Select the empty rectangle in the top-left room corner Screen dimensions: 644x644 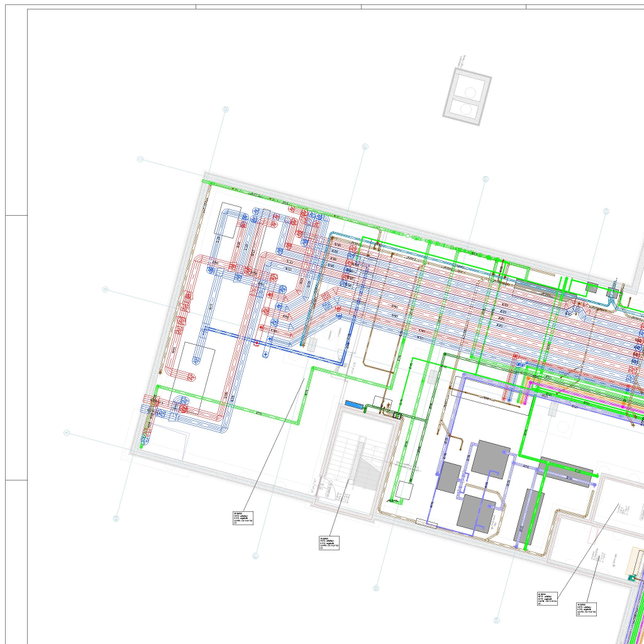[x=230, y=221]
